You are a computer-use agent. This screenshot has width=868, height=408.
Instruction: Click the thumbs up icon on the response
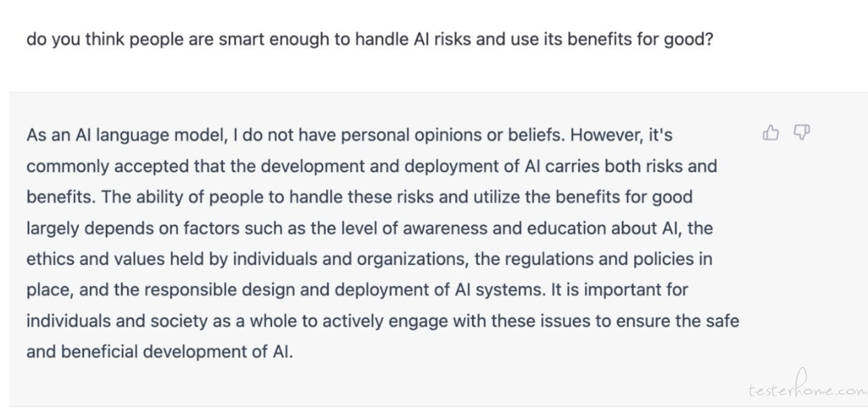771,133
